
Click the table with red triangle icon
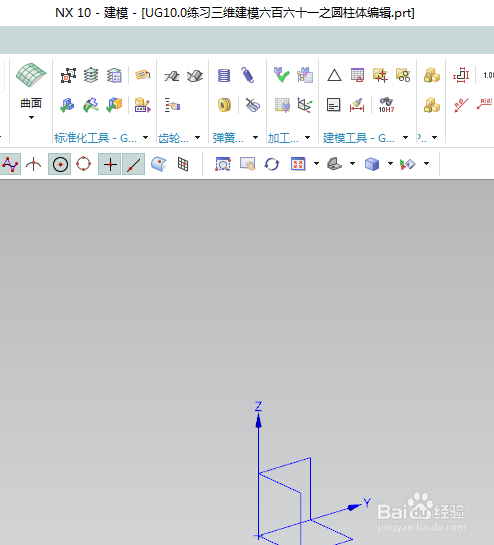click(x=357, y=75)
